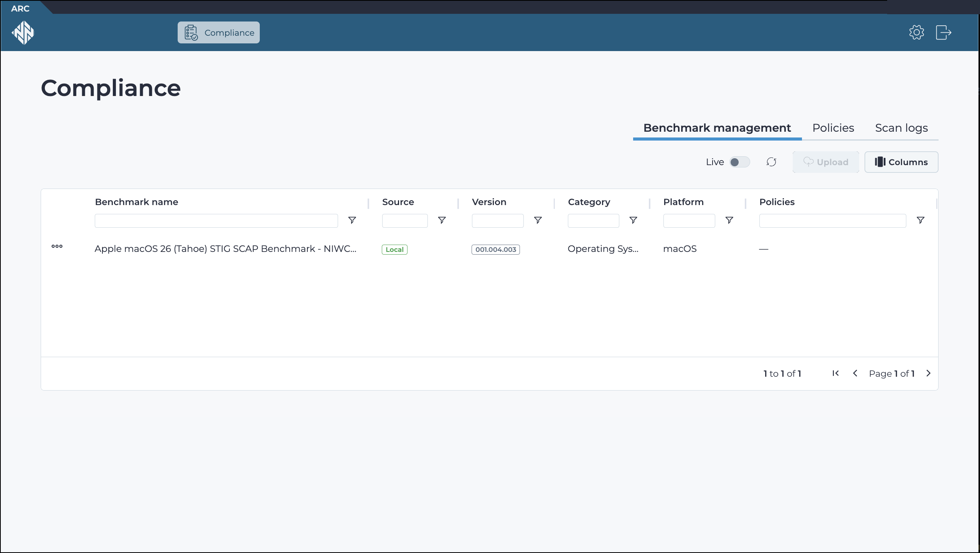Click the ARC logo icon
The width and height of the screenshot is (980, 553).
(23, 33)
